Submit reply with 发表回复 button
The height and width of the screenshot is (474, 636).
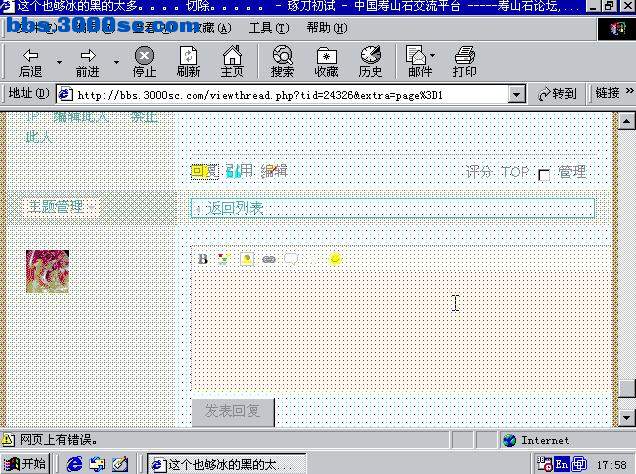233,412
